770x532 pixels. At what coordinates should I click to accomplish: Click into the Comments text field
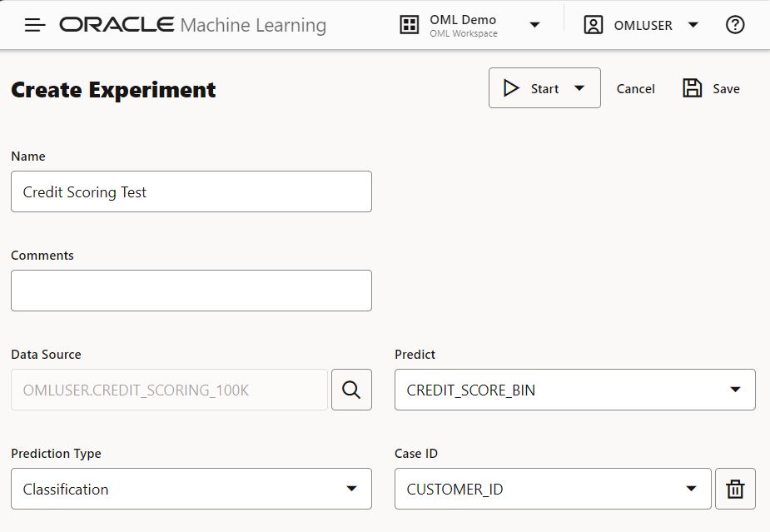[191, 291]
